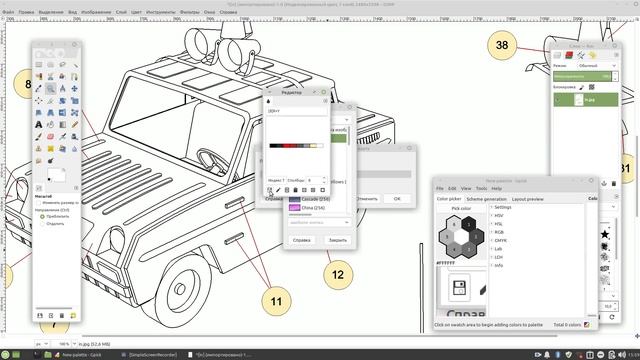The width and height of the screenshot is (640, 360).
Task: Click volume icon in system tray
Action: pyautogui.click(x=621, y=355)
